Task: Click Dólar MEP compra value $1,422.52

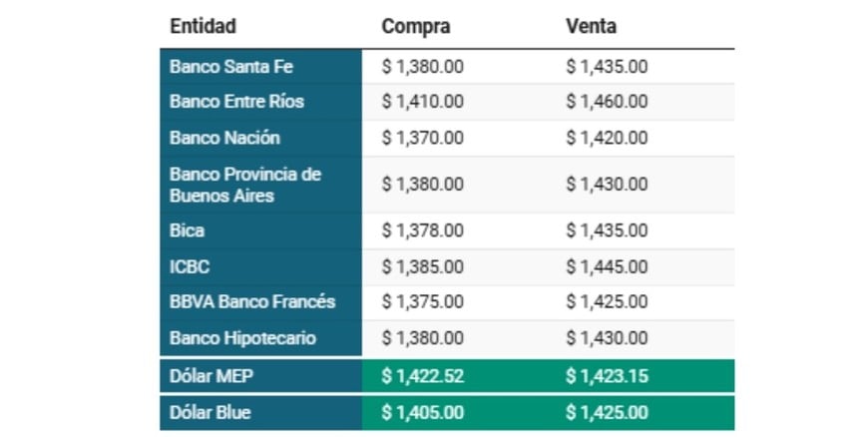Action: pyautogui.click(x=423, y=376)
